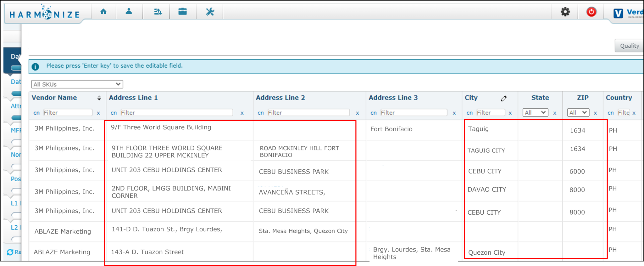This screenshot has width=644, height=266.
Task: Click the data sorting icon in navbar
Action: (x=158, y=12)
